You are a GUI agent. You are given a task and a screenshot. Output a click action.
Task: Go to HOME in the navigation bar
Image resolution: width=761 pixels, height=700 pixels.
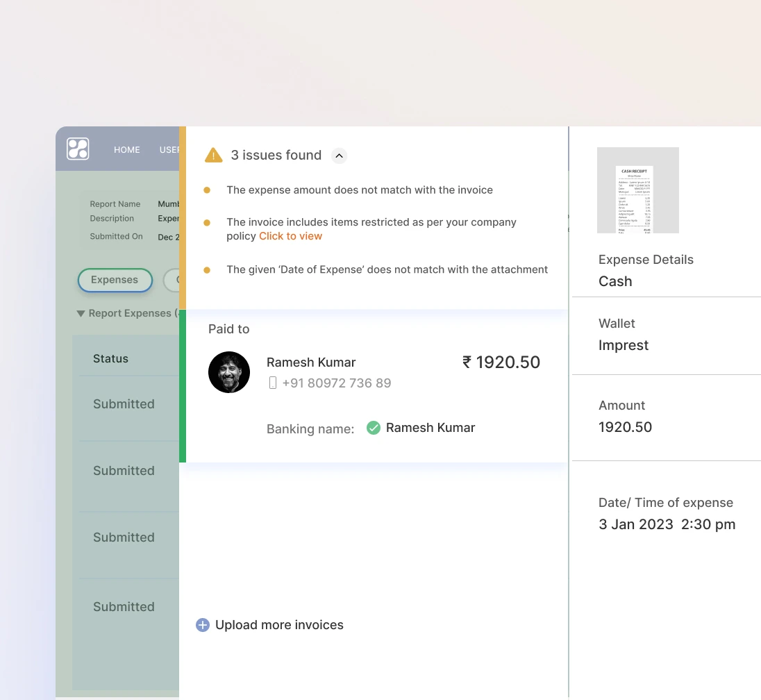tap(127, 150)
